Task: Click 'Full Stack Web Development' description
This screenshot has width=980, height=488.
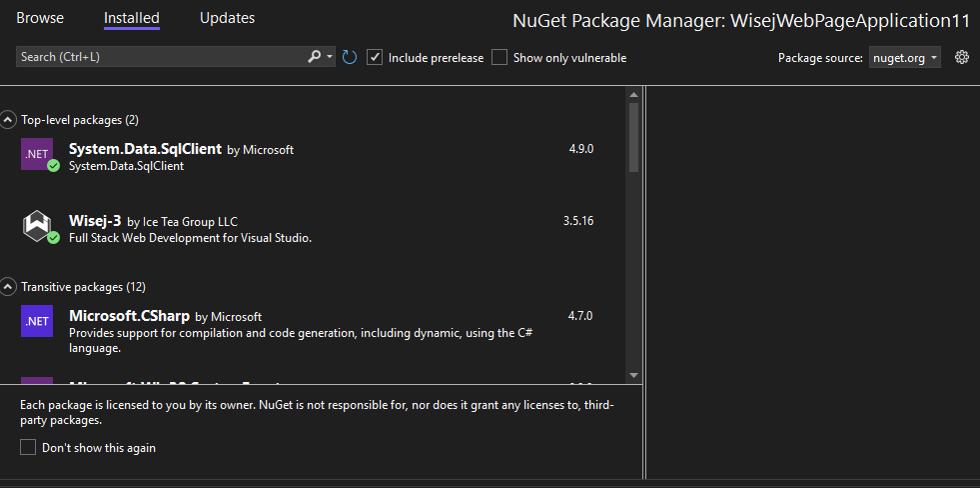Action: (190, 238)
